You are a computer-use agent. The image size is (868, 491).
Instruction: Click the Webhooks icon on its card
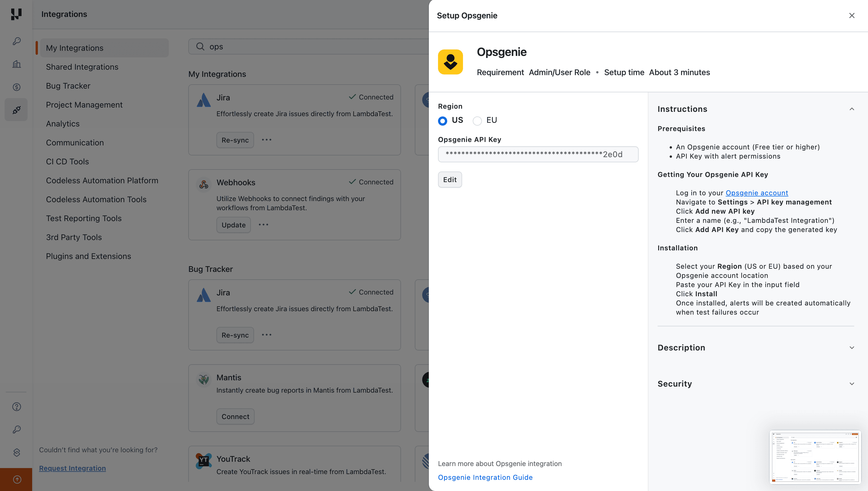coord(204,184)
